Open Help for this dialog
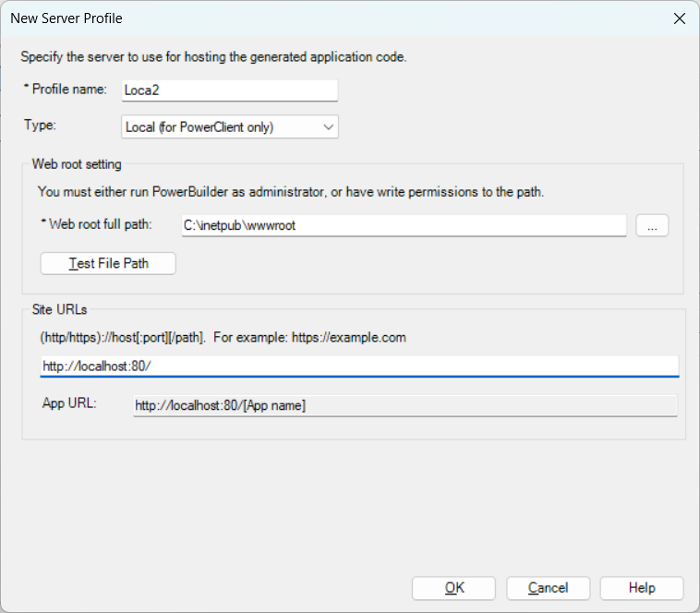The width and height of the screenshot is (700, 613). [641, 588]
